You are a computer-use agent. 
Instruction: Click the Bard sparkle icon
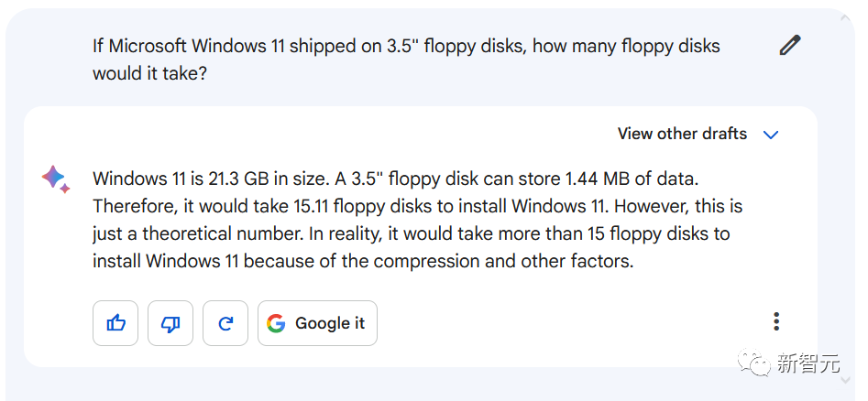55,179
